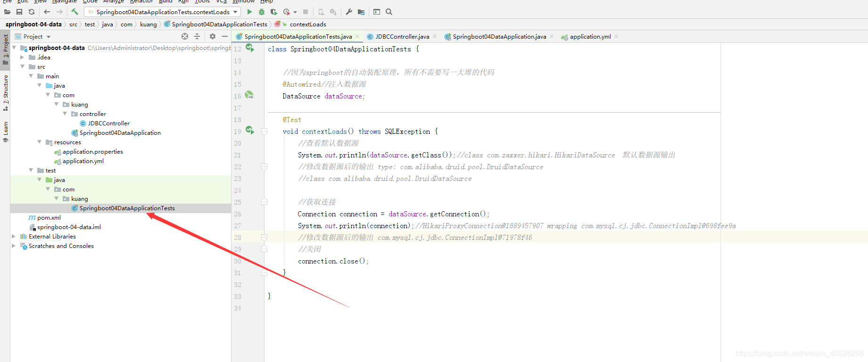The image size is (868, 362).
Task: Start debugging with the bug icon
Action: tap(262, 12)
